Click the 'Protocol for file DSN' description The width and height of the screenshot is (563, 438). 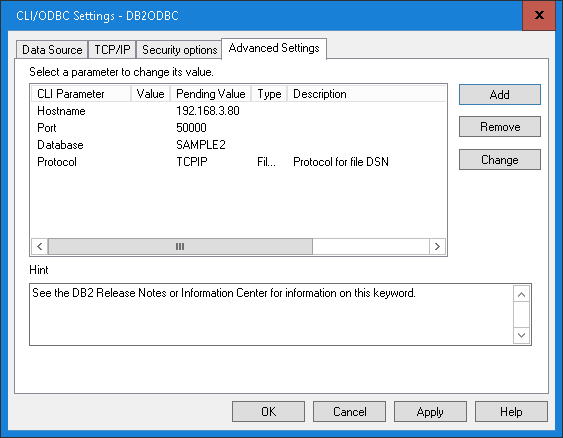(x=341, y=162)
